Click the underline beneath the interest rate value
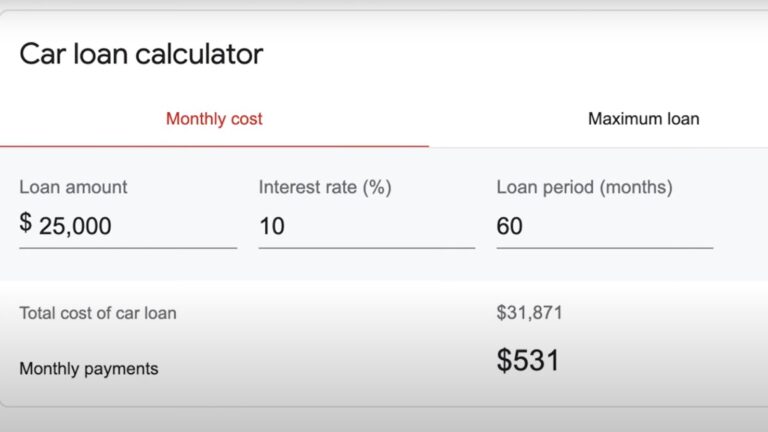The image size is (768, 432). 366,247
